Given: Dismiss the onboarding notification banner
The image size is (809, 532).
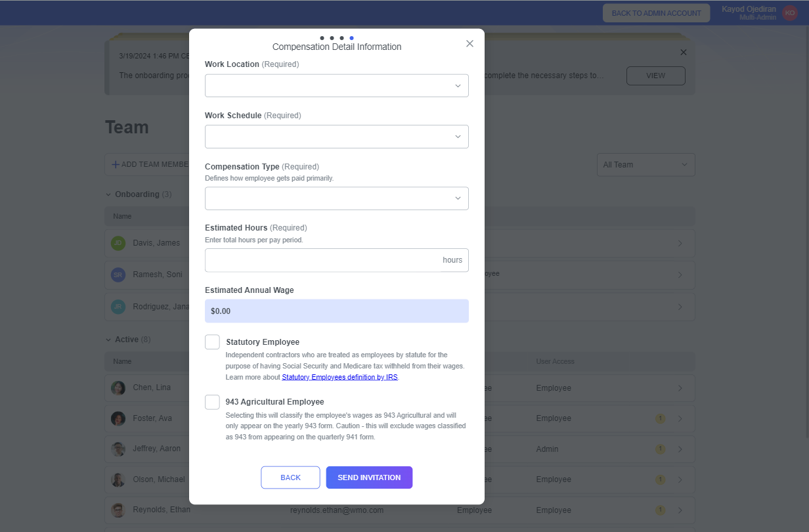Looking at the screenshot, I should click(683, 53).
